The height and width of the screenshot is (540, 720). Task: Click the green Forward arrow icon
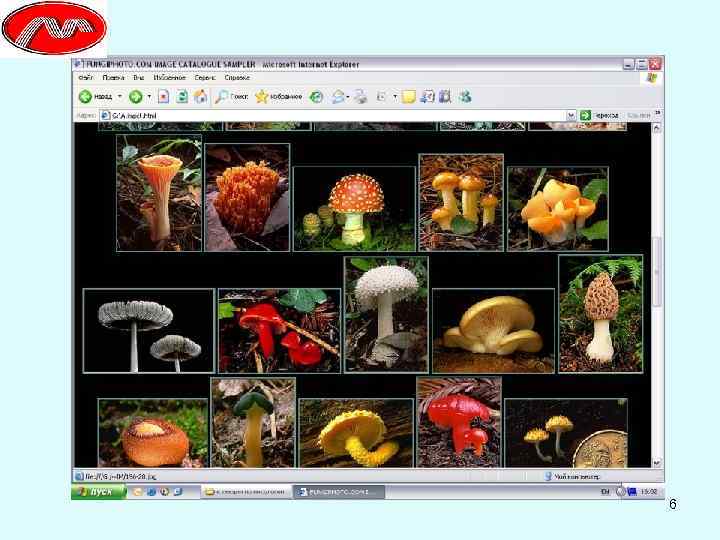(134, 97)
